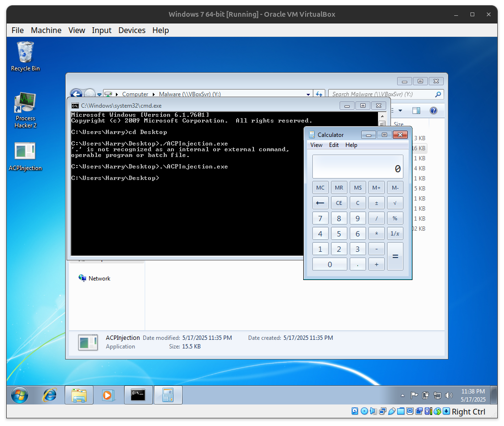Click Calculator 1/x reciprocal button
Viewport: 504px width, 426px height.
395,234
